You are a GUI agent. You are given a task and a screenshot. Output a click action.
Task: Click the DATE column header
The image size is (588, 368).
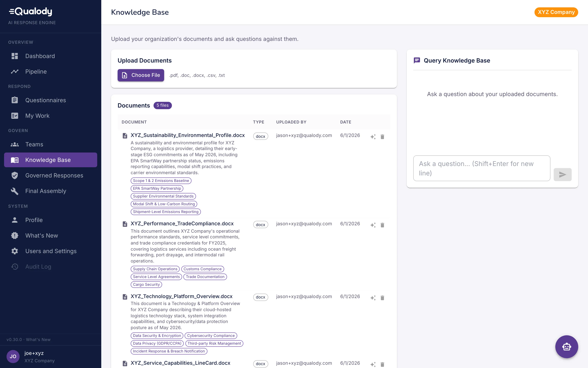click(345, 122)
